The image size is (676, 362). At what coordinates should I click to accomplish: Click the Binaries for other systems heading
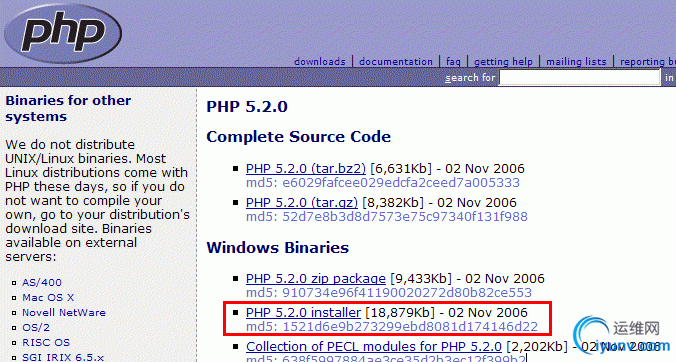point(68,109)
